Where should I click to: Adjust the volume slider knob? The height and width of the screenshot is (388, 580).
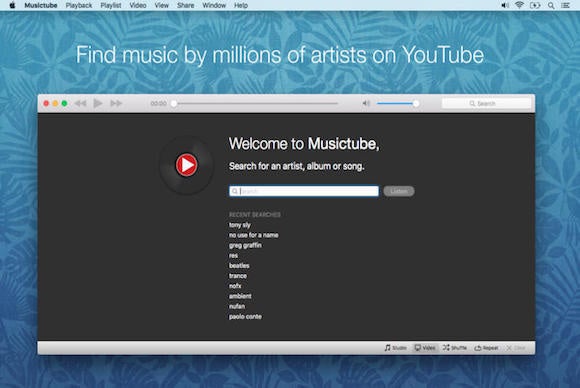coord(416,104)
